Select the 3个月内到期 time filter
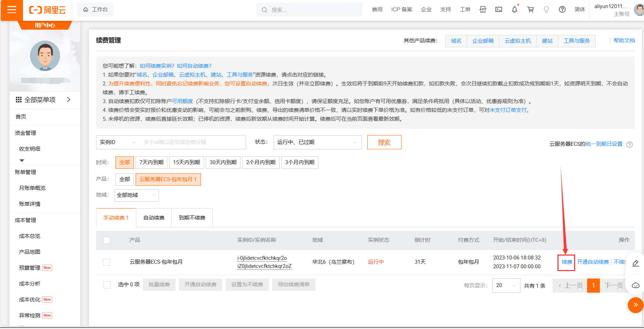This screenshot has height=329, width=644. (300, 162)
